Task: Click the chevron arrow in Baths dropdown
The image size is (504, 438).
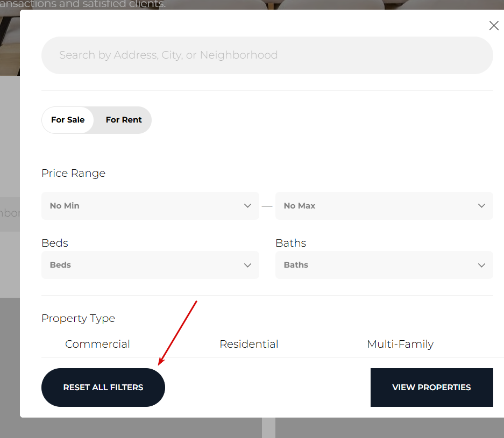Action: 481,265
